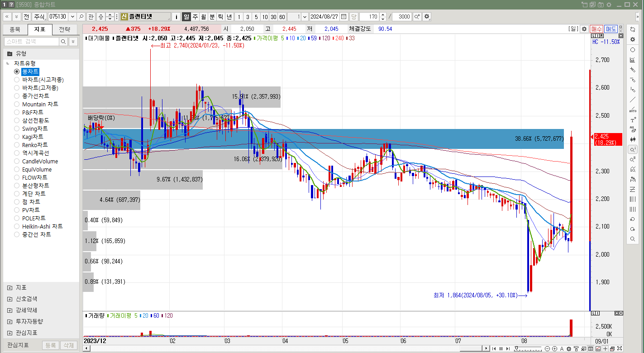Viewport: 644px width, 353px height.
Task: Switch to the 종목 tab
Action: pyautogui.click(x=15, y=29)
